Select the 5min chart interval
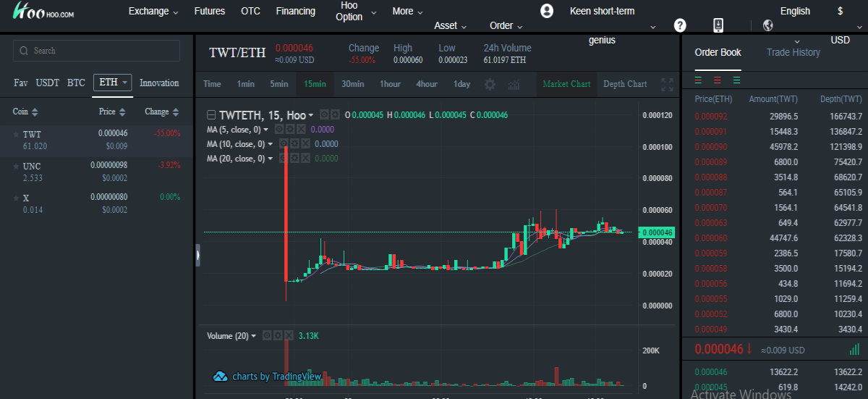The width and height of the screenshot is (868, 399). [x=279, y=84]
